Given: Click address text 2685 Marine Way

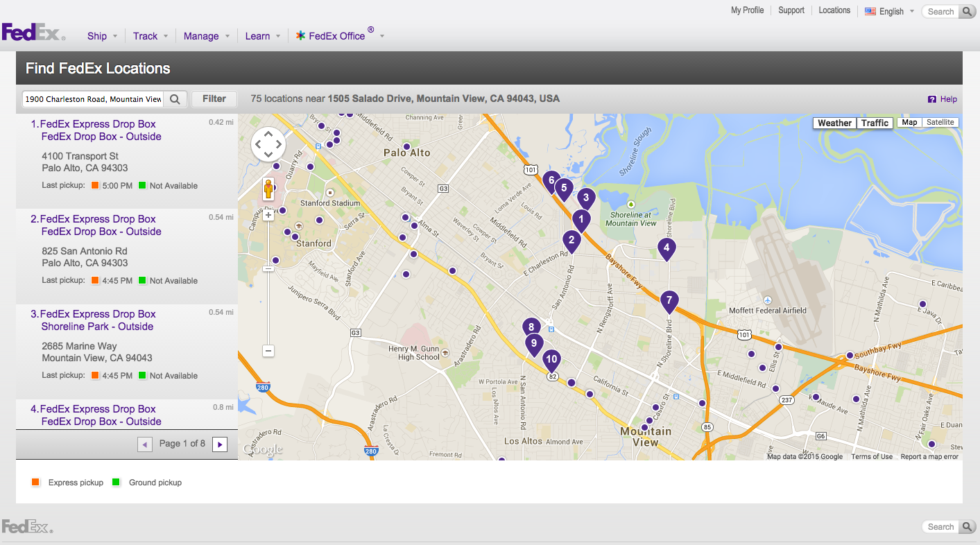Looking at the screenshot, I should (x=79, y=346).
